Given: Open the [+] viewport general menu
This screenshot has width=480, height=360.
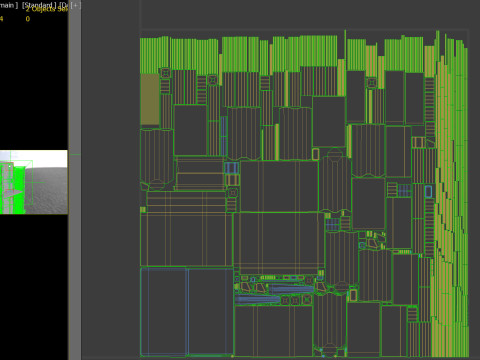Looking at the screenshot, I should (76, 5).
